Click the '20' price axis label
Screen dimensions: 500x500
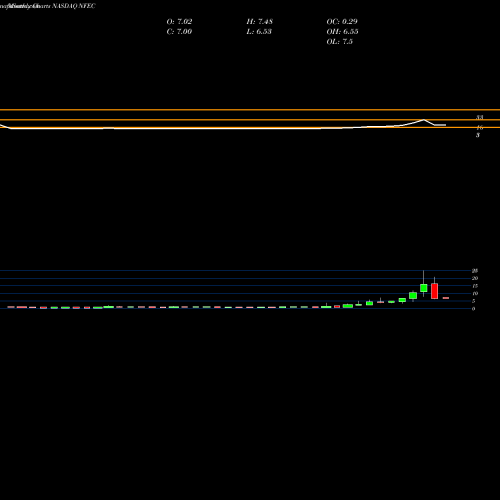[x=475, y=278]
